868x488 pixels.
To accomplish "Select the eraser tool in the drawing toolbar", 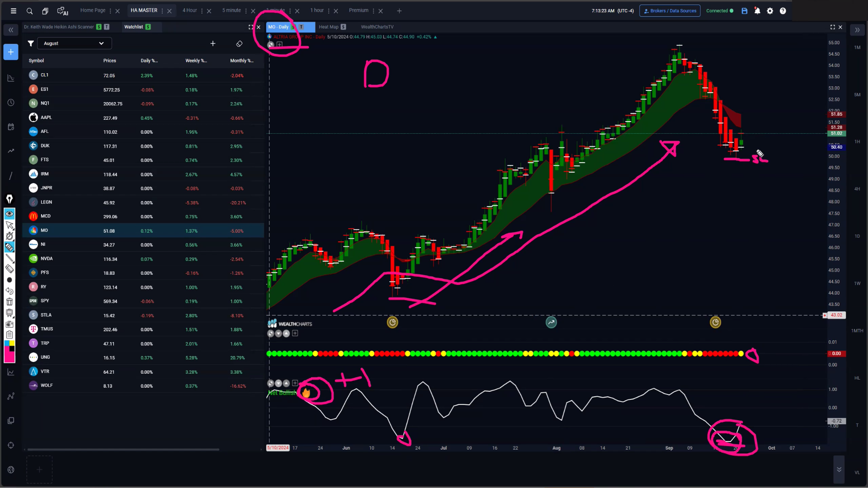I will click(9, 269).
